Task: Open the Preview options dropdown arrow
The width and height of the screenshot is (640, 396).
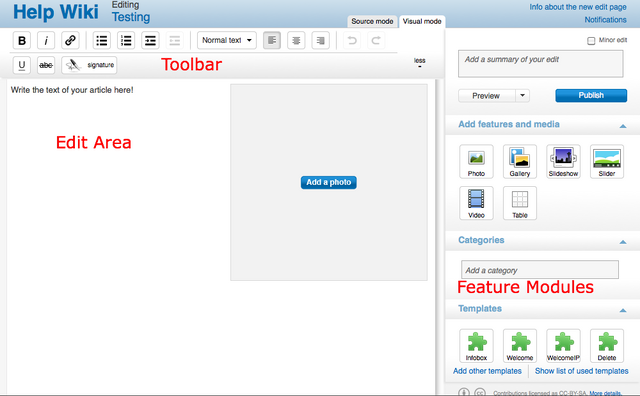Action: pos(522,96)
